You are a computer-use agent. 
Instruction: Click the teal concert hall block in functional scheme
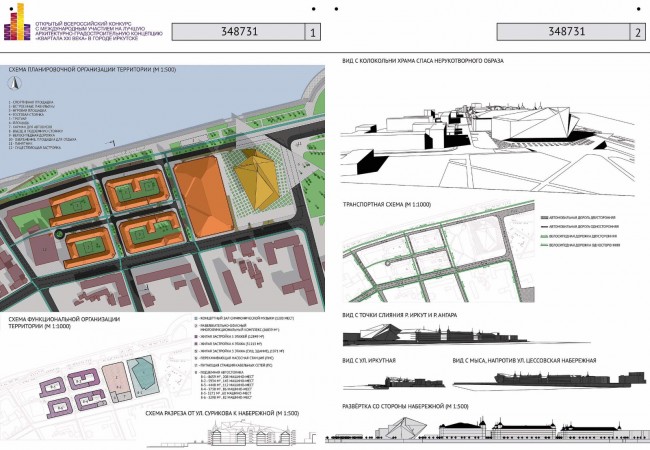coord(143,375)
